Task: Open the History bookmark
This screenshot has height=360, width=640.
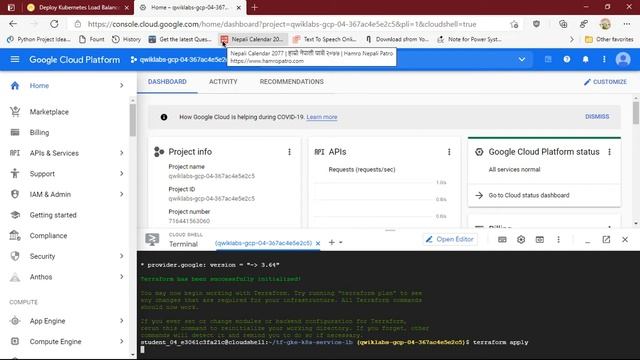Action: 127,39
